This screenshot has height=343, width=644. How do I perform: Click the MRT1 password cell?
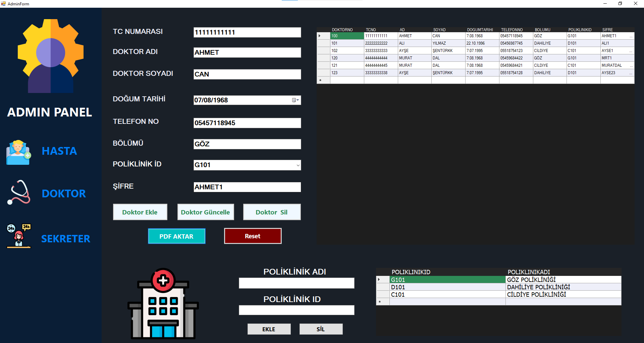(618, 58)
